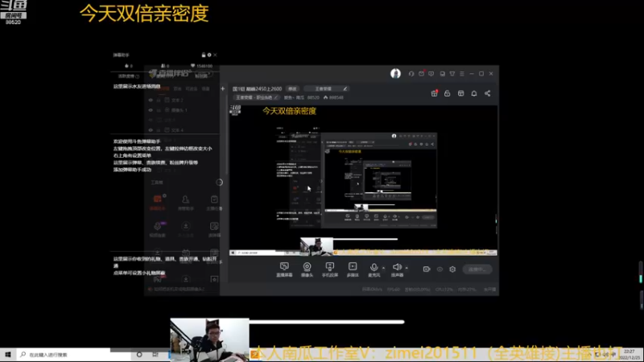Image resolution: width=644 pixels, height=362 pixels.
Task: Open the settings gear in bottom control bar
Action: pyautogui.click(x=452, y=269)
